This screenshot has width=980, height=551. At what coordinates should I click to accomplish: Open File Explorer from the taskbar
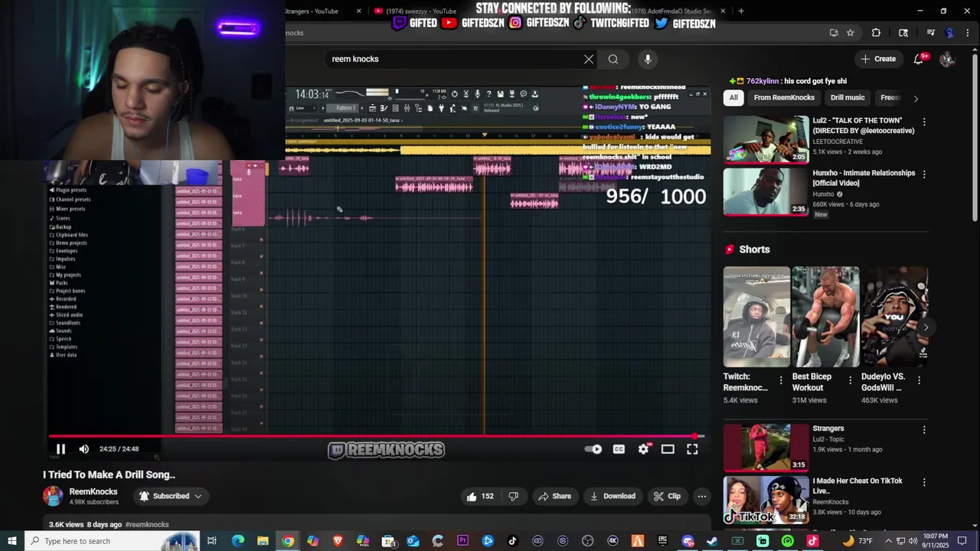coord(263,541)
